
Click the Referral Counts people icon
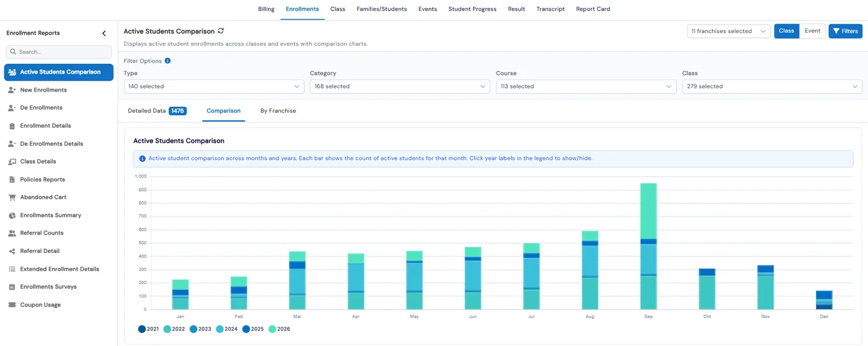[x=12, y=233]
